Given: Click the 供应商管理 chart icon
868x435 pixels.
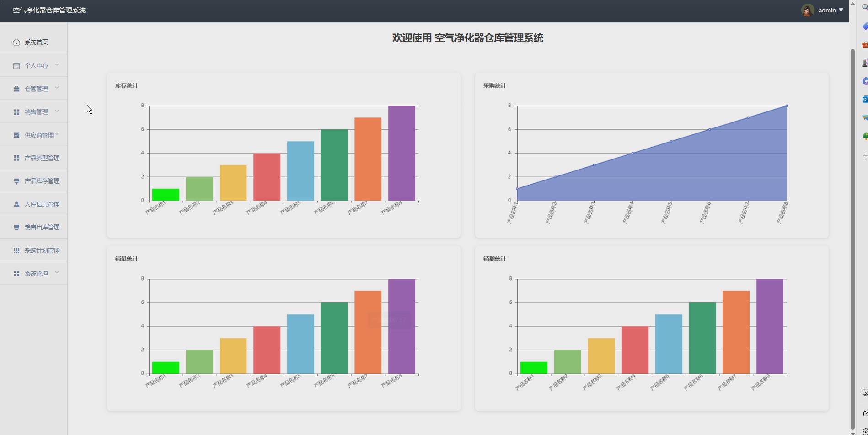Looking at the screenshot, I should (x=16, y=135).
